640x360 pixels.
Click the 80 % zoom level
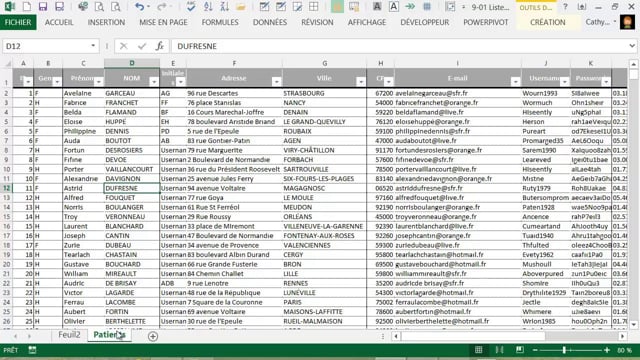[x=624, y=350]
